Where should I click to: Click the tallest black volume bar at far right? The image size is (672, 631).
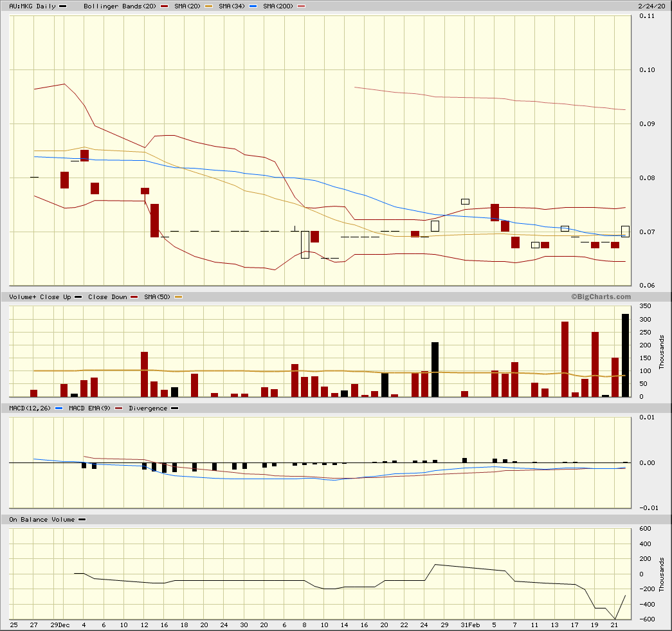[625, 355]
